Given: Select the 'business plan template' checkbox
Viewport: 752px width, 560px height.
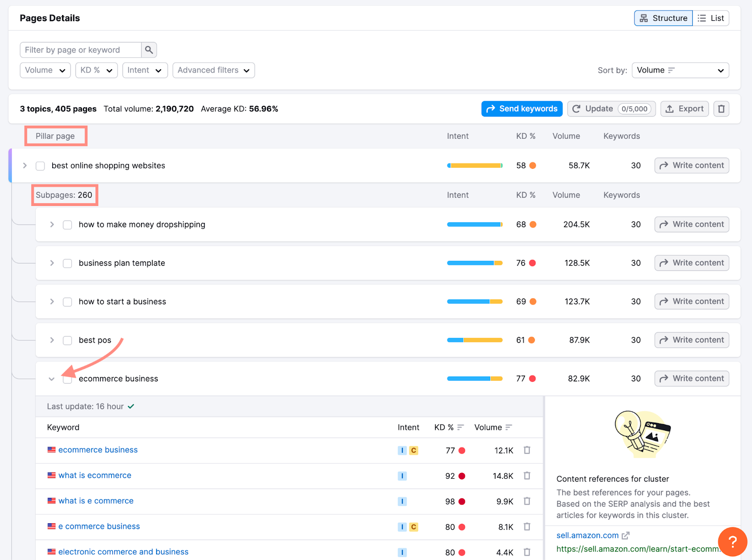Looking at the screenshot, I should [x=67, y=263].
